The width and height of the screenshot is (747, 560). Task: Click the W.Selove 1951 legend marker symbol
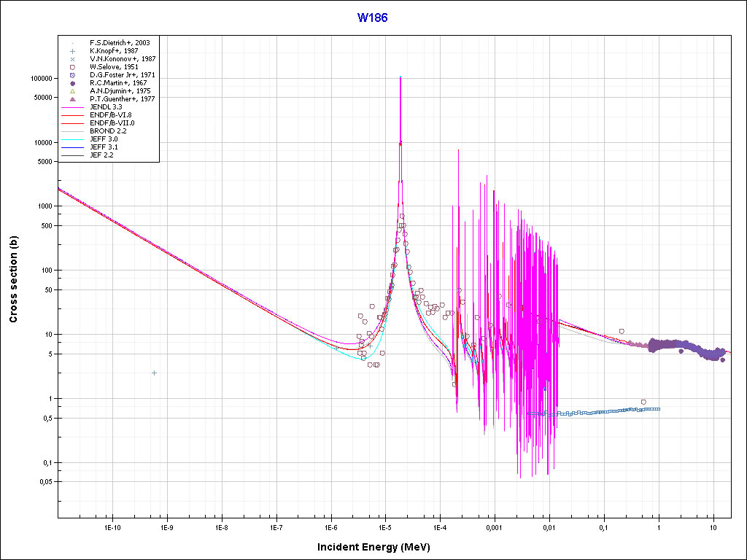[x=72, y=67]
